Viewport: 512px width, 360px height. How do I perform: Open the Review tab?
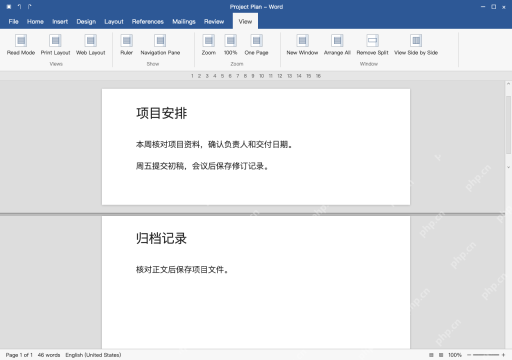click(214, 22)
